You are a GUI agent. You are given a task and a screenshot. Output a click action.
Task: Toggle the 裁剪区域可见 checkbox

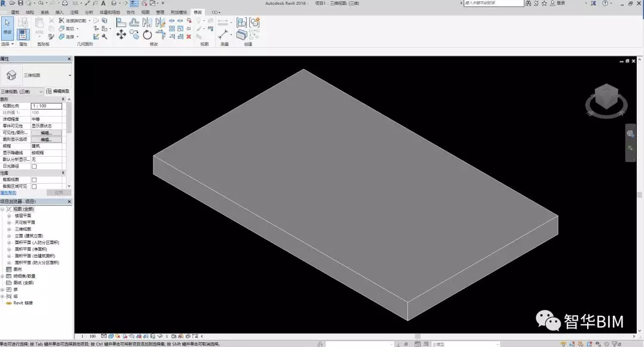click(x=34, y=186)
